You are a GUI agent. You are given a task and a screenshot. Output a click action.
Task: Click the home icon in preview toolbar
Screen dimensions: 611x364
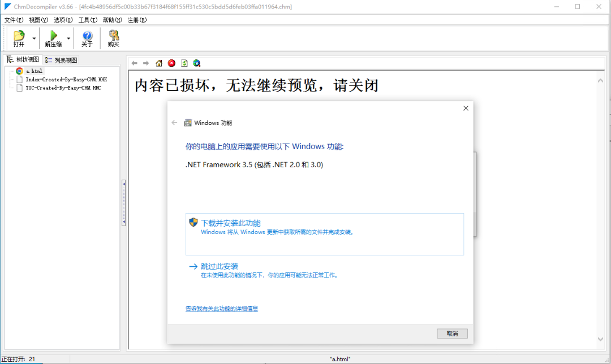click(x=159, y=63)
